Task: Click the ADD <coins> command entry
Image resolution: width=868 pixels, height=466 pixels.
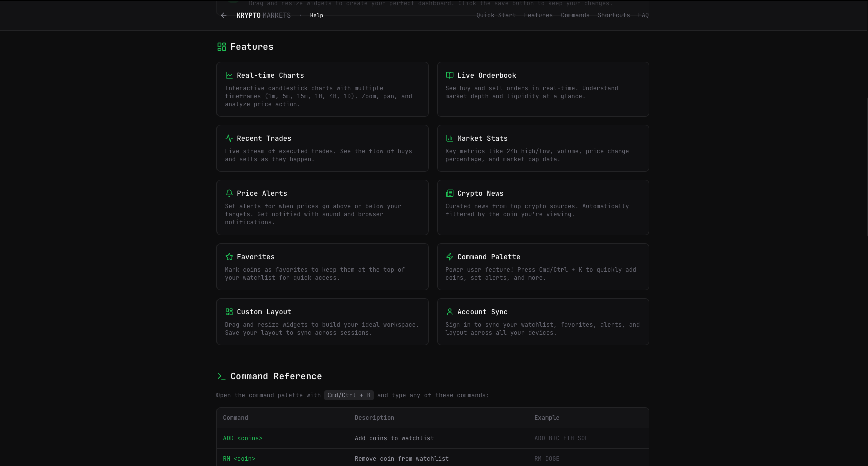Action: [x=243, y=438]
